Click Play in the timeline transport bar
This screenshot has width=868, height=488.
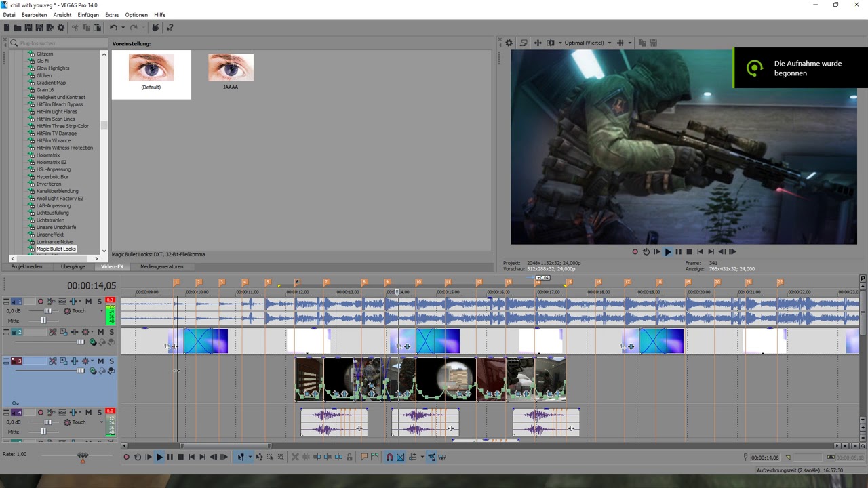[159, 457]
